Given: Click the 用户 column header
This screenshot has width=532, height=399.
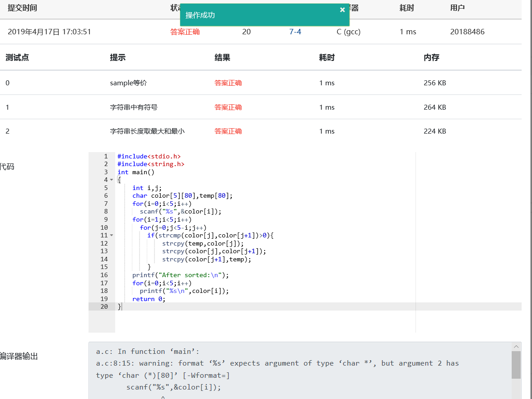Looking at the screenshot, I should click(x=457, y=8).
